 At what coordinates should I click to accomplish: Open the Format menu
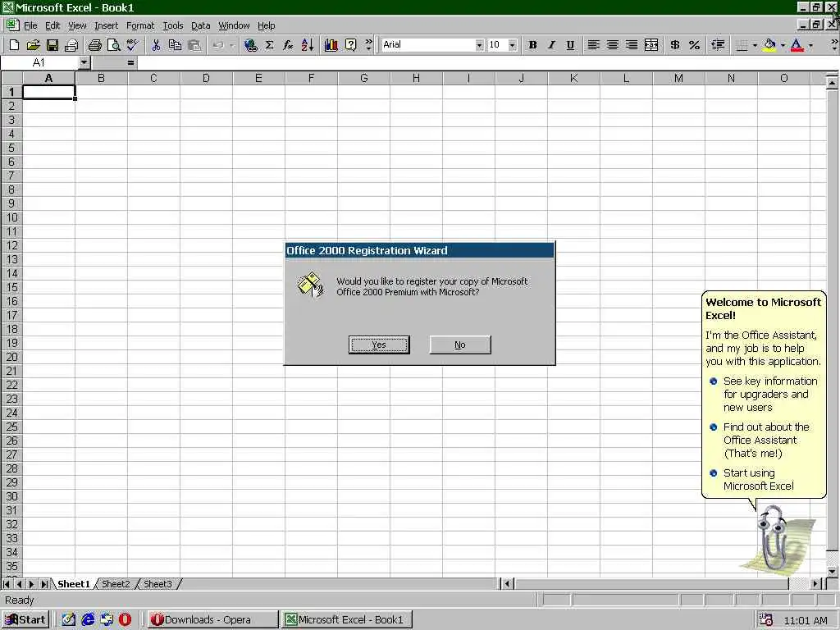[139, 25]
